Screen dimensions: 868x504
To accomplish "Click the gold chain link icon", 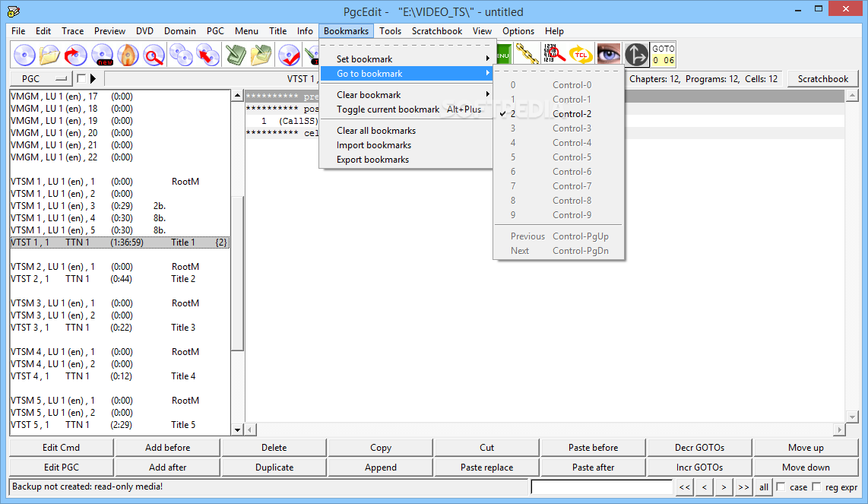I will pyautogui.click(x=527, y=54).
